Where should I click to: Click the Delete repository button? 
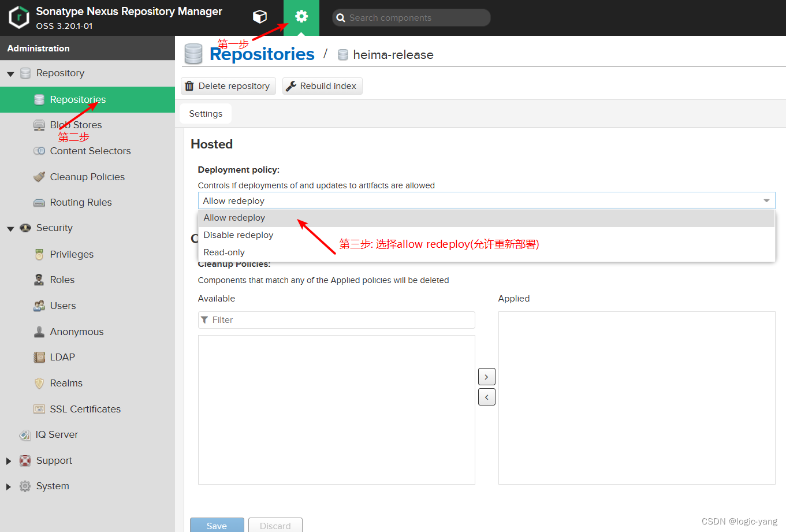(228, 85)
